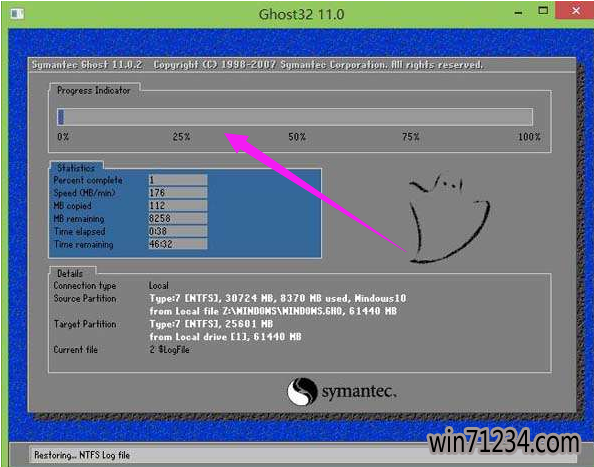Click the 0% progress marker
The image size is (594, 467).
[x=63, y=137]
